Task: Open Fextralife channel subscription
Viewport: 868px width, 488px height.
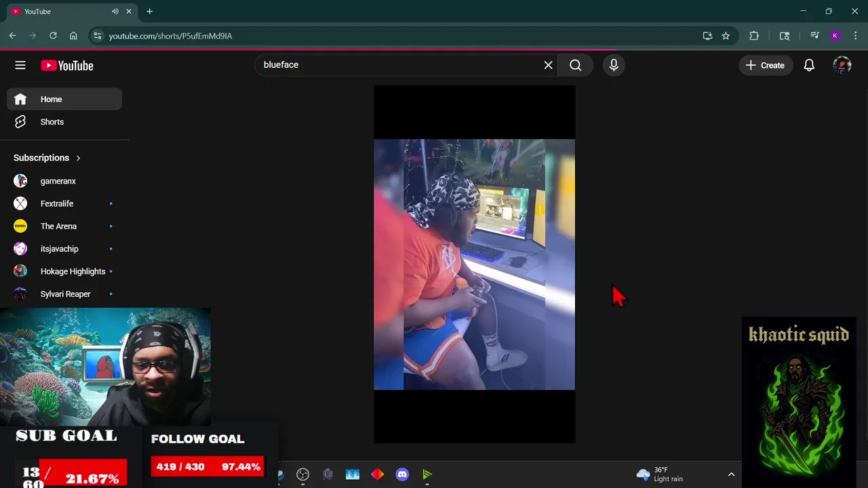Action: pos(64,203)
